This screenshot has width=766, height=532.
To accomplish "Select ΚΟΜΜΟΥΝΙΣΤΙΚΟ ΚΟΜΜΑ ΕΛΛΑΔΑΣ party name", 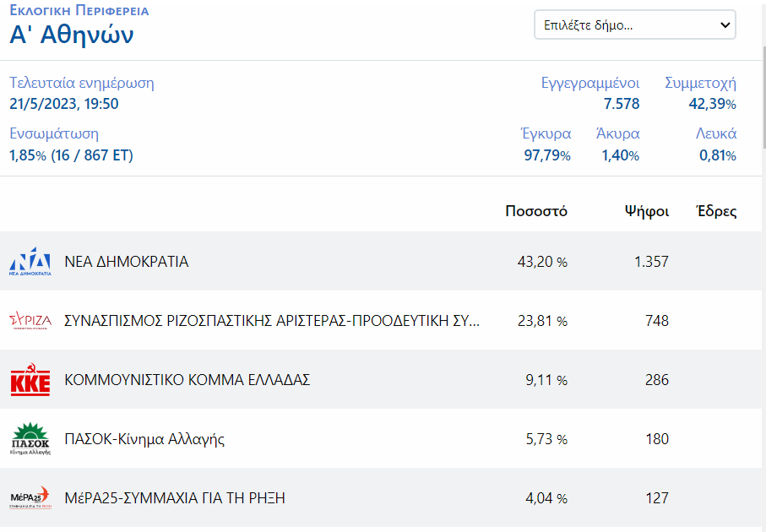I will [187, 380].
